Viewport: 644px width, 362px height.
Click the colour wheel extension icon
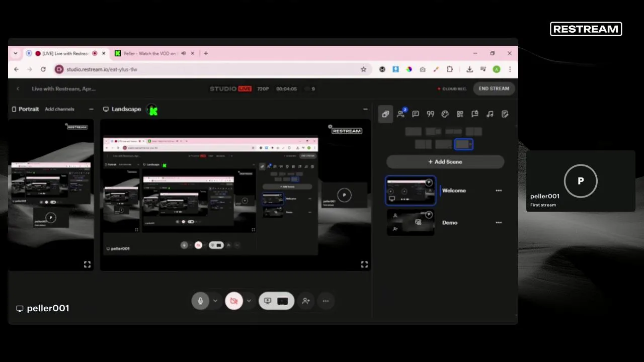pyautogui.click(x=409, y=69)
